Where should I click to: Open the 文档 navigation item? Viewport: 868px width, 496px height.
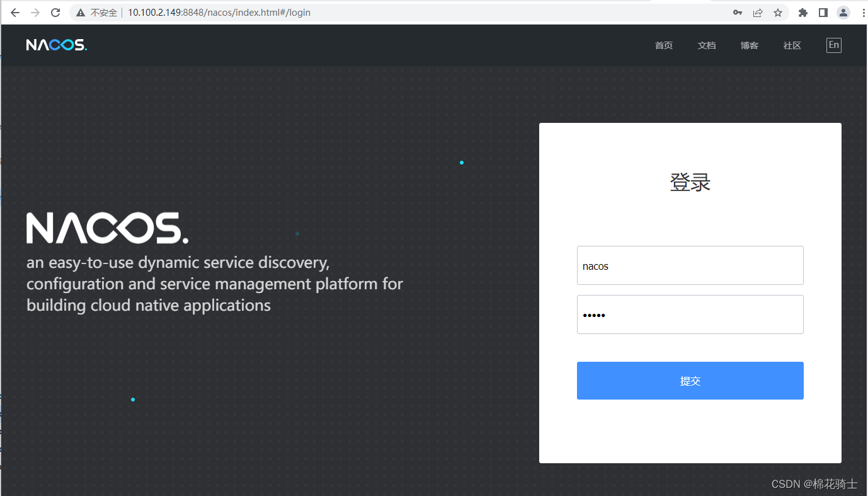[x=707, y=45]
